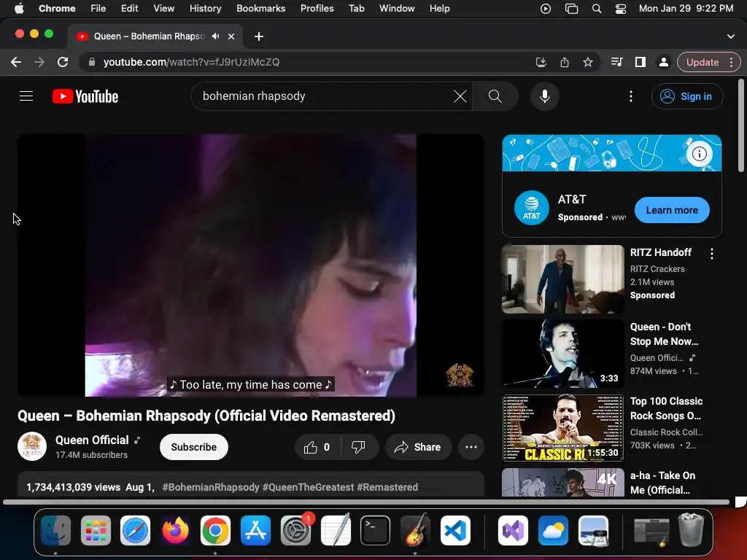Subscribe to Queen Official channel
Image resolution: width=747 pixels, height=560 pixels.
click(194, 447)
